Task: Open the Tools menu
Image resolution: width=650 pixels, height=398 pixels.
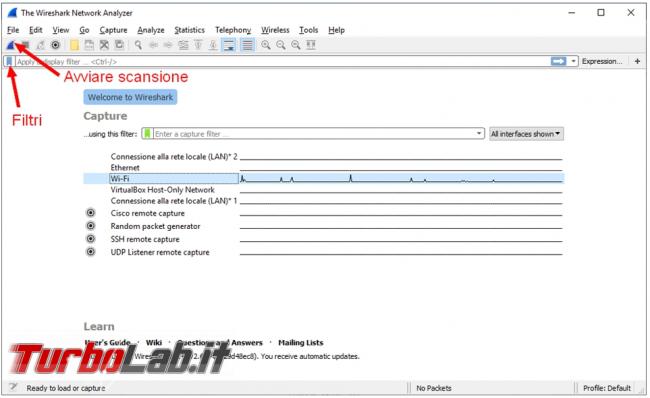Action: click(x=309, y=30)
